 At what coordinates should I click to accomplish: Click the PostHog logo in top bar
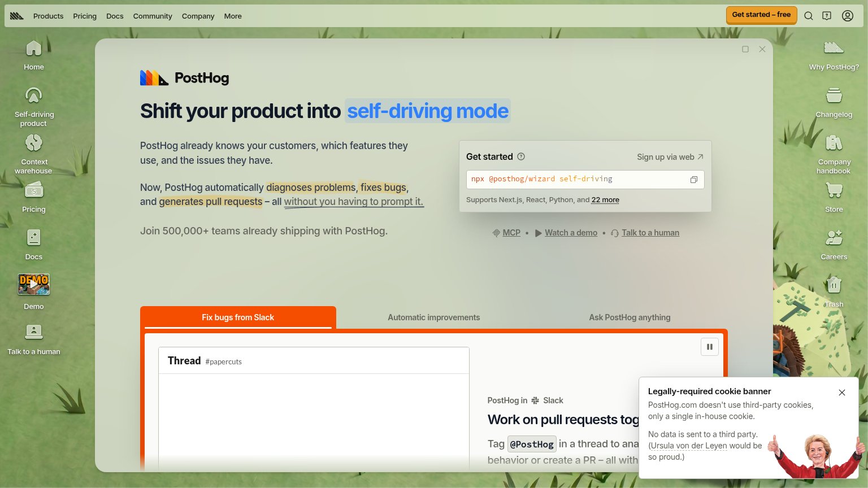coord(17,16)
